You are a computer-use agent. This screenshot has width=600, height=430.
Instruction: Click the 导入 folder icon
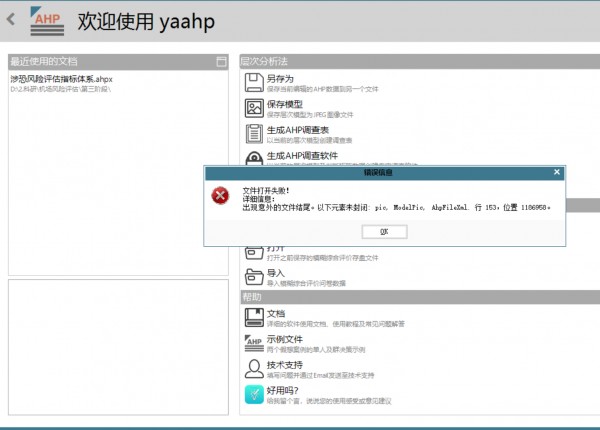click(254, 277)
